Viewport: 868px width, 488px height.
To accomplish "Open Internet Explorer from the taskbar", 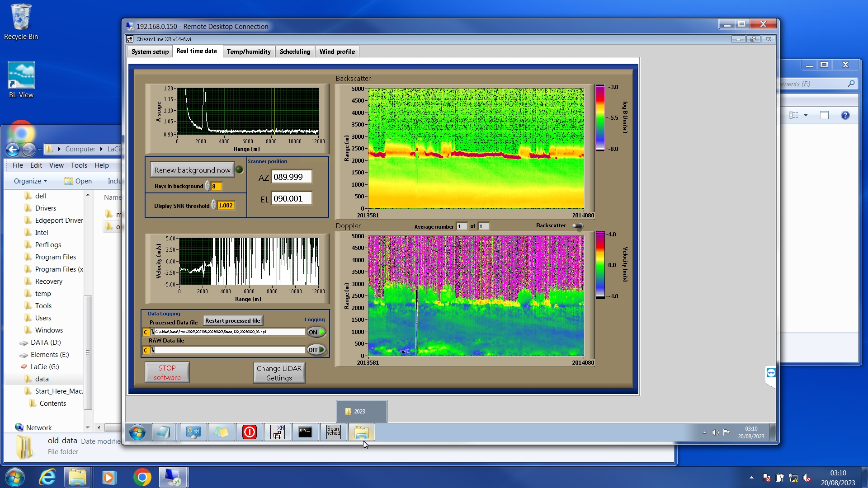I will (x=47, y=478).
